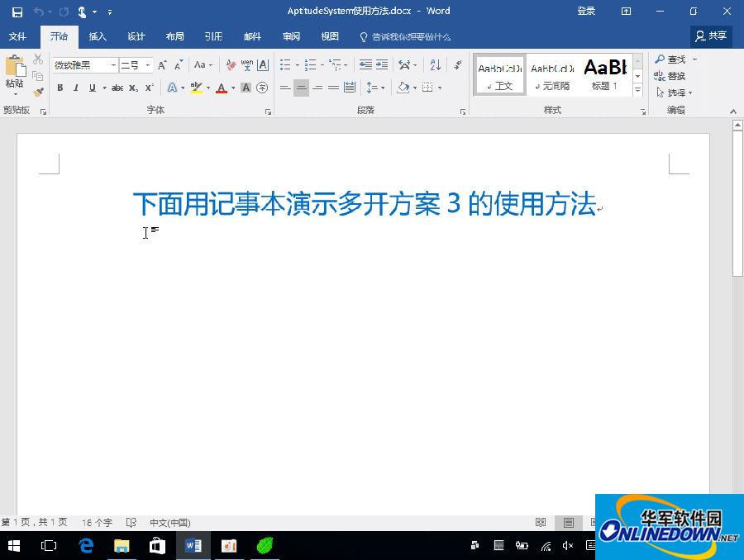Click the enclosed characters circle icon
Screen dimensions: 744x560
tap(262, 88)
